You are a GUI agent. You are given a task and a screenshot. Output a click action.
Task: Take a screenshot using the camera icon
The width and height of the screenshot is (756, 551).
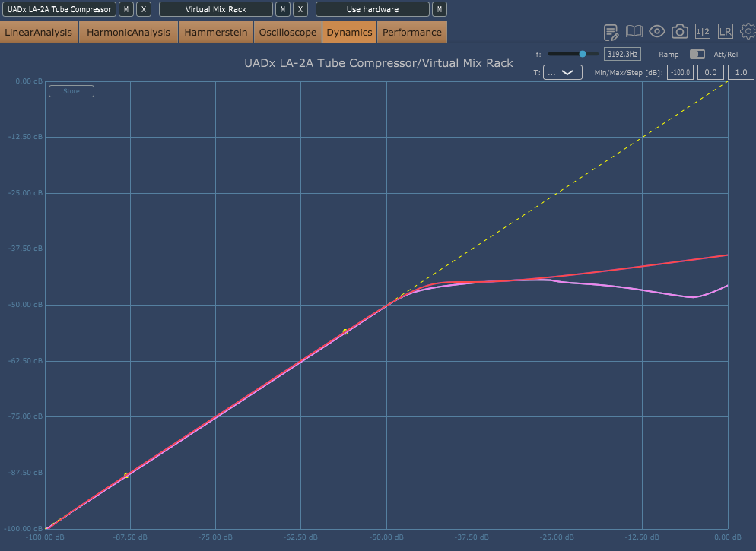[679, 32]
